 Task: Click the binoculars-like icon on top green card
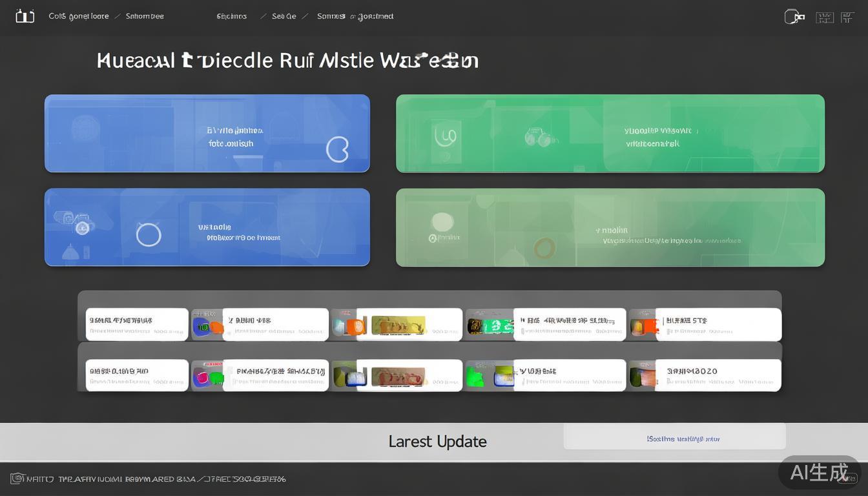537,137
